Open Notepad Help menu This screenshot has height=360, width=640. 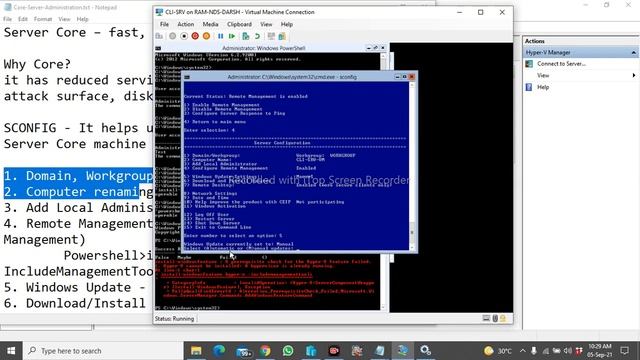[82, 19]
